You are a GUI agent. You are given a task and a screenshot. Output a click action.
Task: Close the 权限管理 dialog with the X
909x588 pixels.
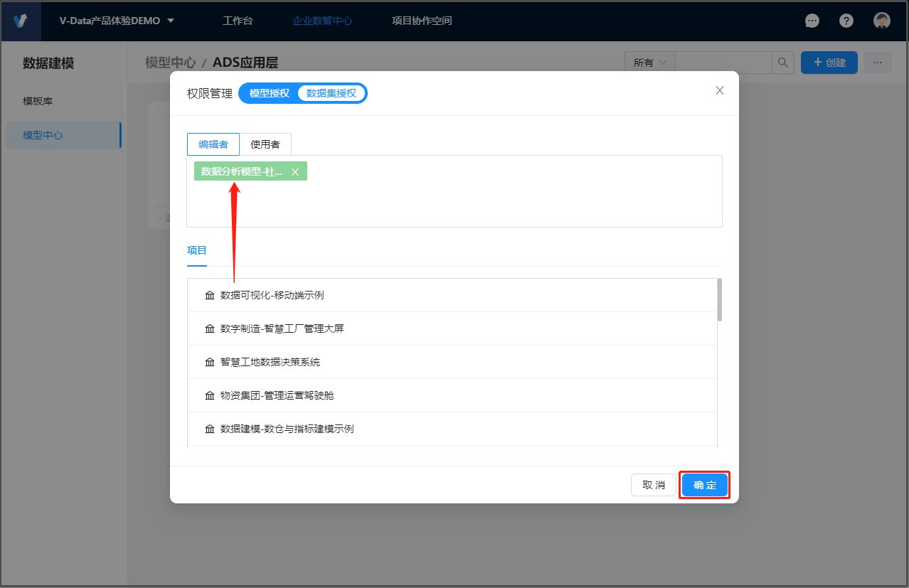[720, 90]
